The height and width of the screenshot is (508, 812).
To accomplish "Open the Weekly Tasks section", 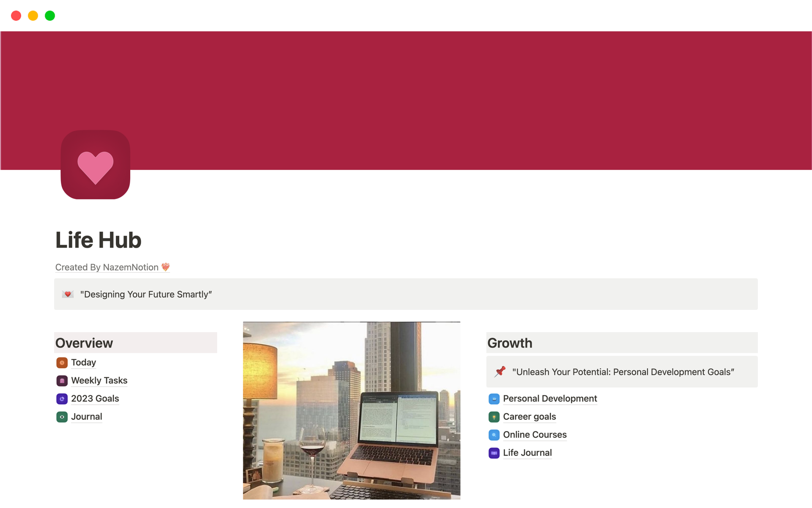I will (x=99, y=381).
